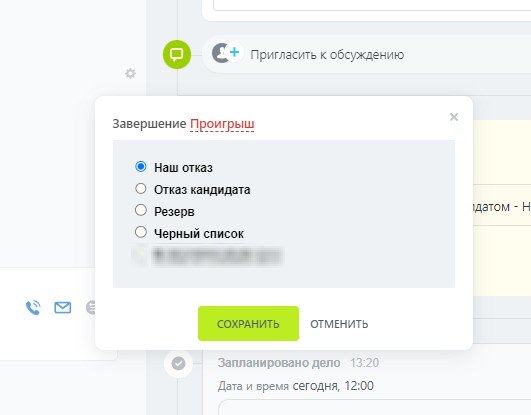Click the Запланировано дело heading
The image size is (531, 415).
[279, 363]
